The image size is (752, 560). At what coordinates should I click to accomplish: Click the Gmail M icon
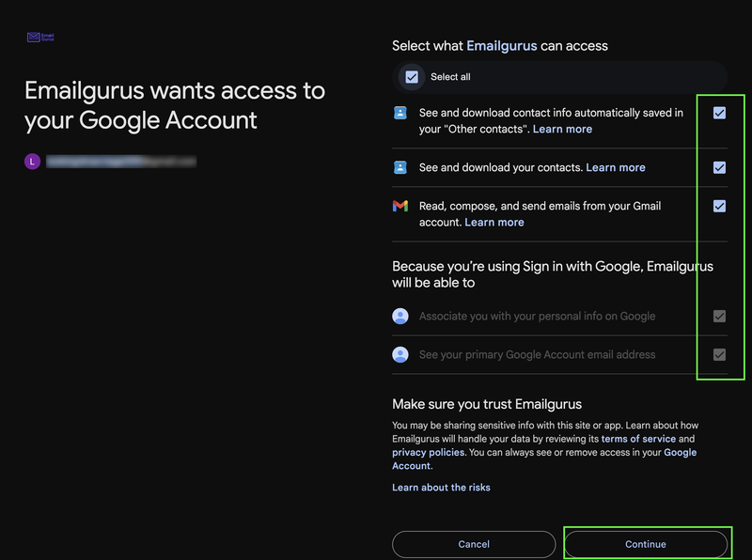(399, 206)
